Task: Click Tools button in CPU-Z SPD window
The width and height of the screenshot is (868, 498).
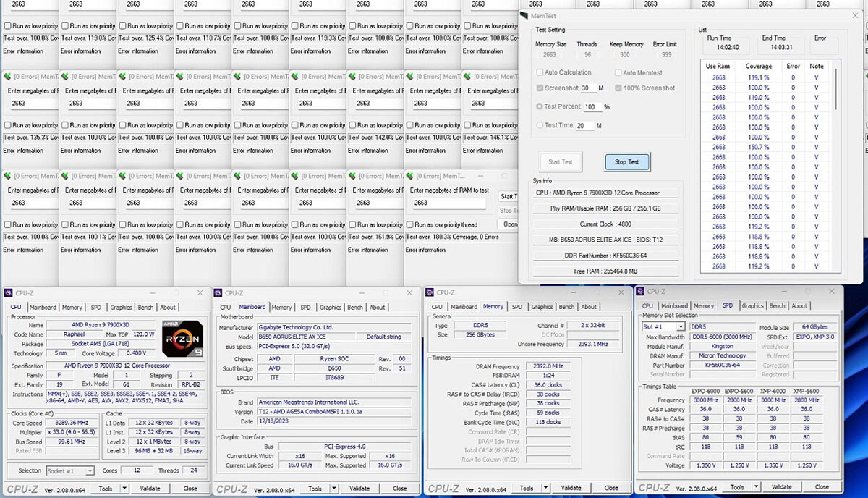Action: 737,486
